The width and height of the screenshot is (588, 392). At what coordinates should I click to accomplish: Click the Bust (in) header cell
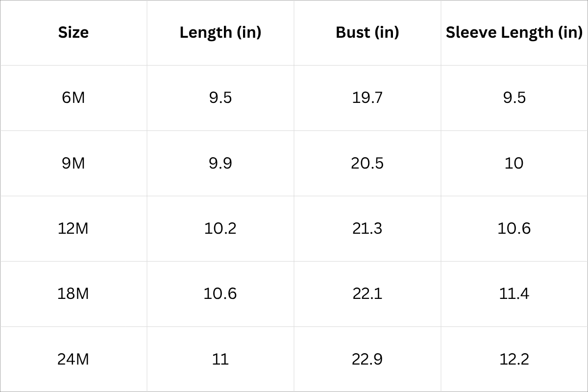367,32
